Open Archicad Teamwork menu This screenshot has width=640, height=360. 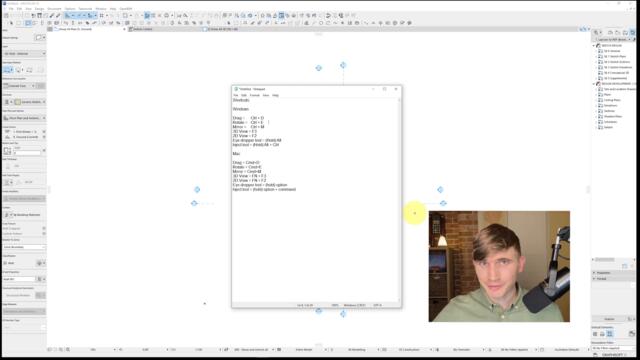[x=85, y=9]
